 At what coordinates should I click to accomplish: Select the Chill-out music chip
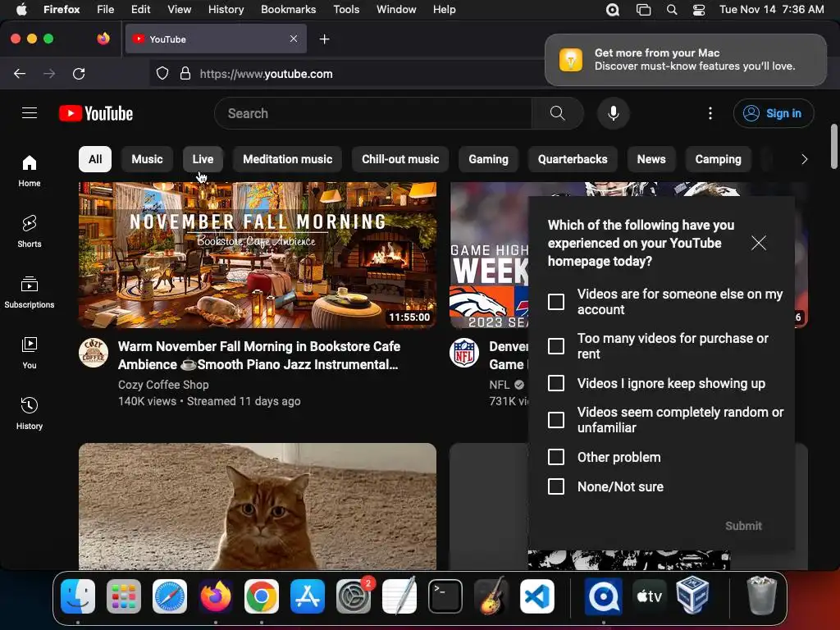click(x=400, y=159)
